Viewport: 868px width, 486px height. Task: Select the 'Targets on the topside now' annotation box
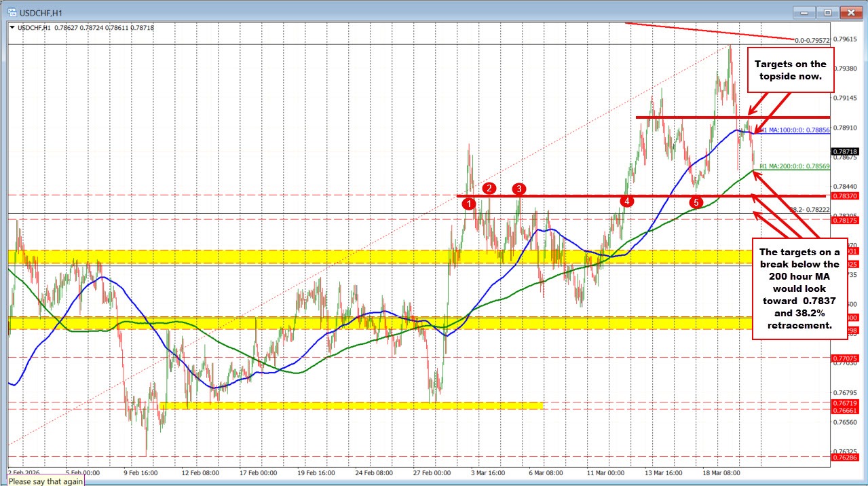point(790,70)
